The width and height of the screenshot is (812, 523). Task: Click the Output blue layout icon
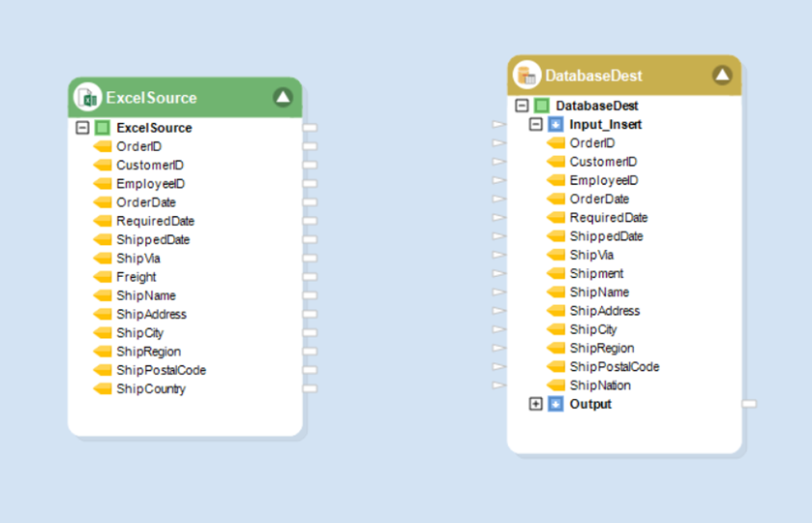click(x=556, y=404)
